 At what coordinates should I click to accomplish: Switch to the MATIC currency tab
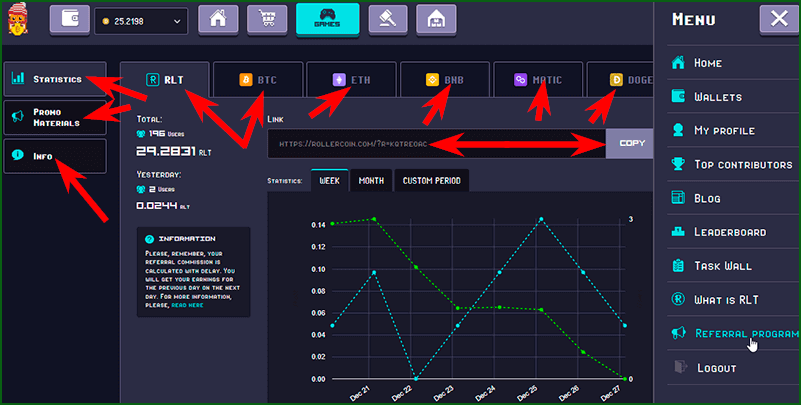point(538,80)
